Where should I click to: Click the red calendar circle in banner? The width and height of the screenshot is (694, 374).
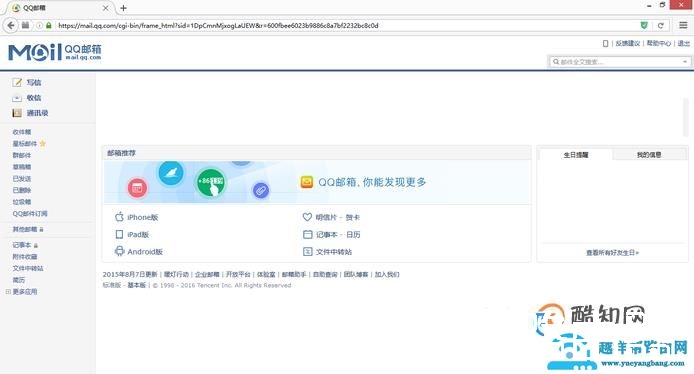click(137, 188)
